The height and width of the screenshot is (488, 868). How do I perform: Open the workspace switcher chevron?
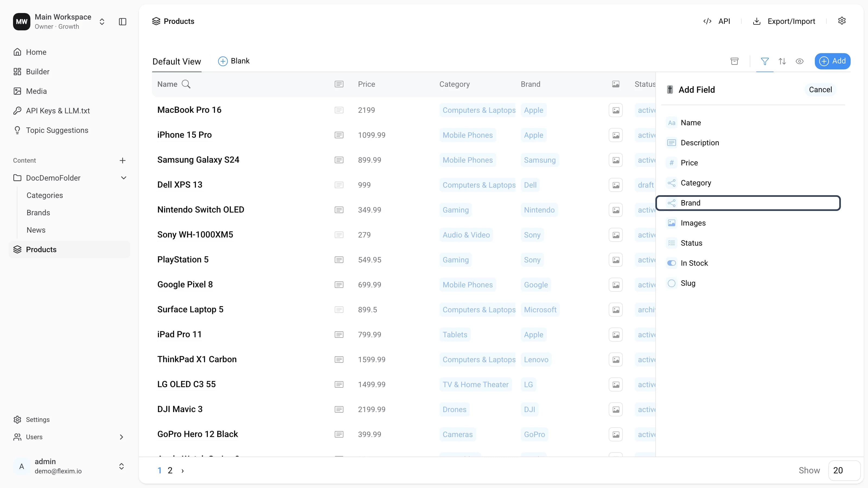[x=102, y=22]
